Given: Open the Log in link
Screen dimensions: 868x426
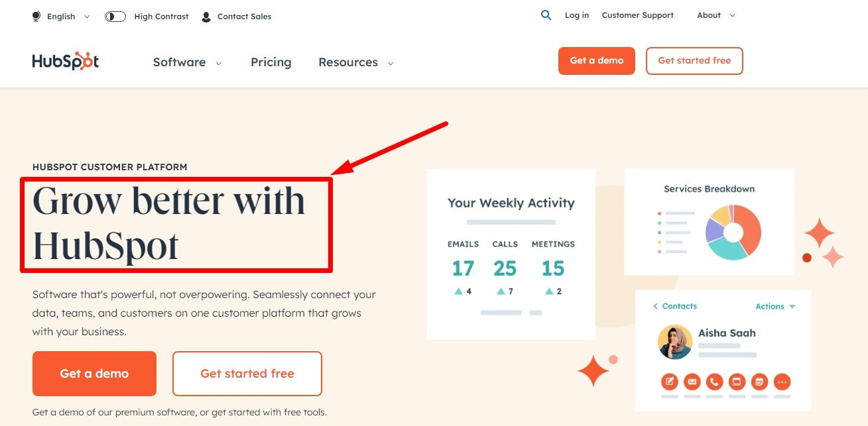Looking at the screenshot, I should (576, 15).
